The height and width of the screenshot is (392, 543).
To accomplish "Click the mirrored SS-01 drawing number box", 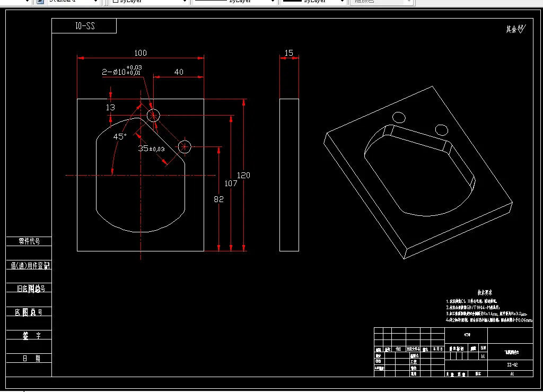I will tap(84, 26).
